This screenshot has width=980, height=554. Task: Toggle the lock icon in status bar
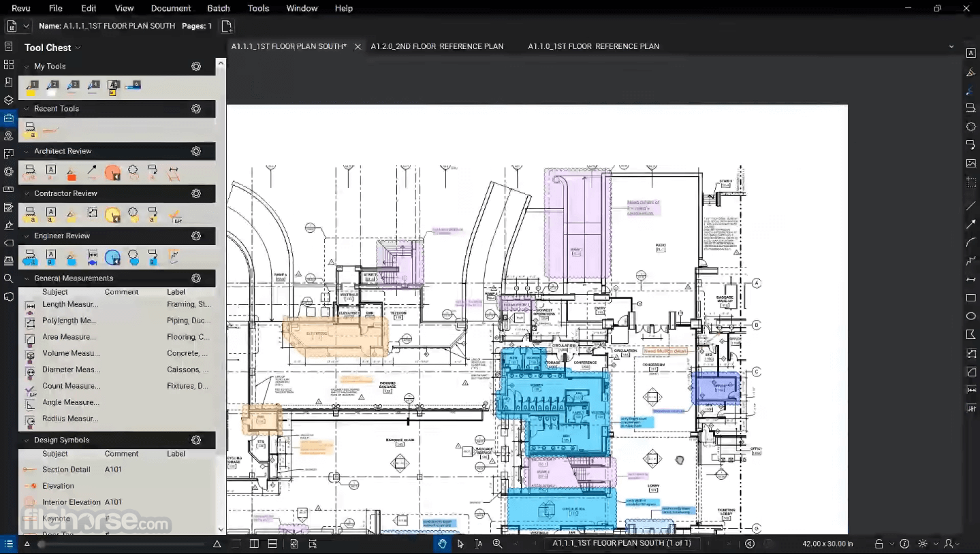point(879,543)
